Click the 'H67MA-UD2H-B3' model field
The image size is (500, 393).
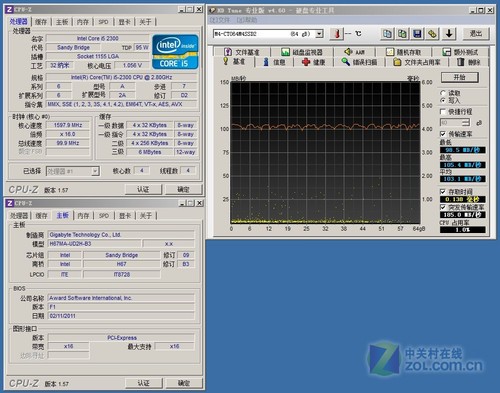94,244
